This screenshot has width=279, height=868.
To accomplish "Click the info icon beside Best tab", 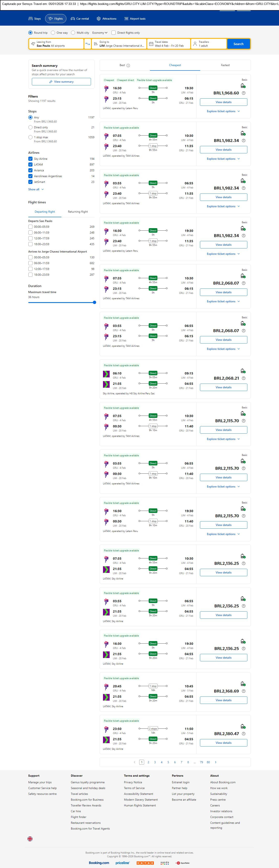I will 128,65.
